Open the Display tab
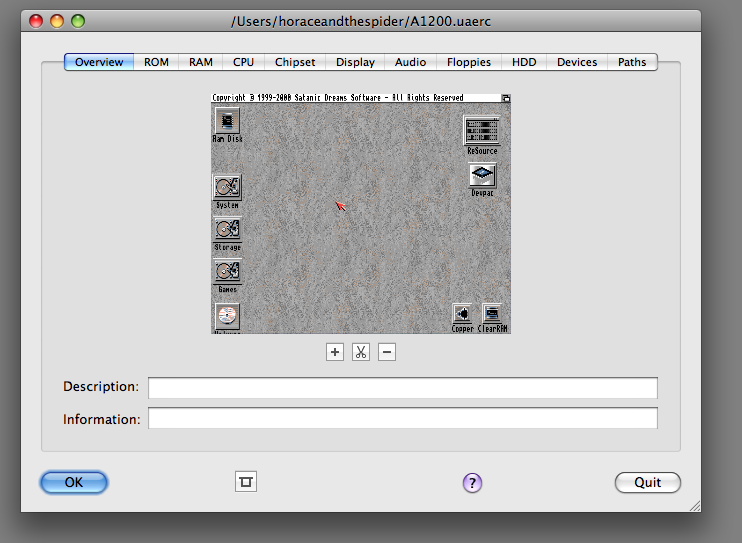This screenshot has height=543, width=742. pyautogui.click(x=355, y=62)
